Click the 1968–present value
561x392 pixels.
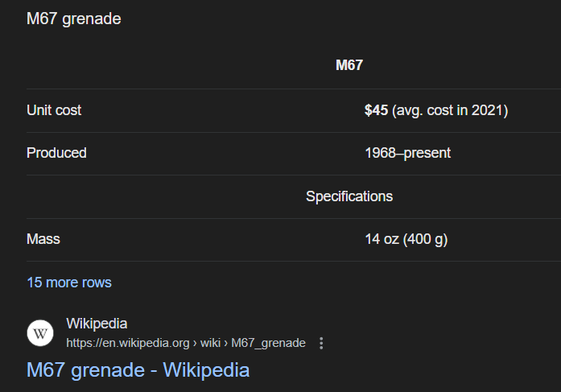(x=407, y=153)
